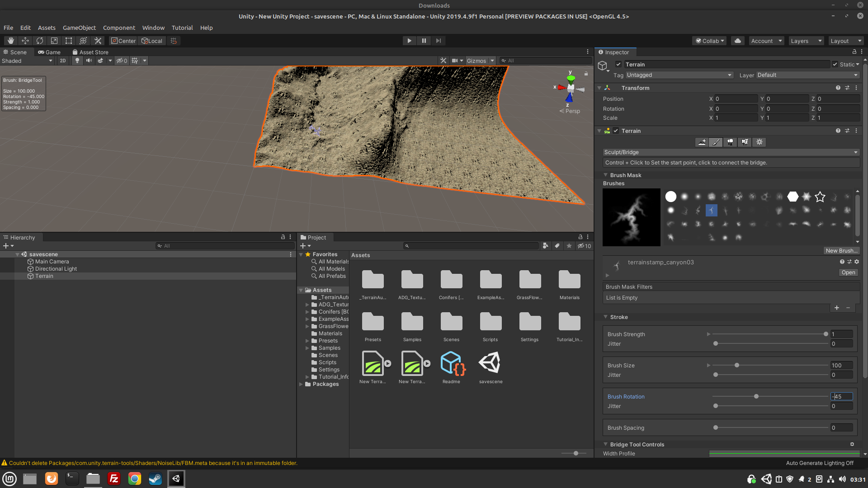This screenshot has width=868, height=488.
Task: Click the New Brush... button
Action: click(841, 251)
